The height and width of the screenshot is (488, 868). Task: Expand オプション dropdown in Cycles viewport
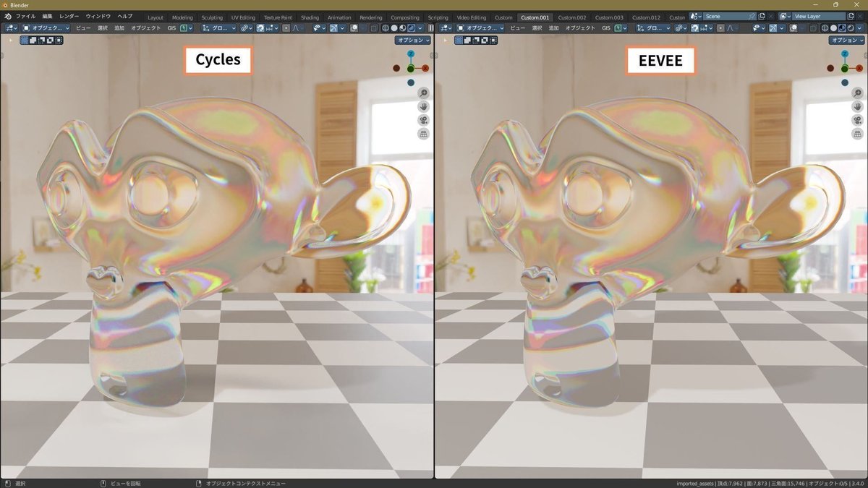(x=413, y=40)
